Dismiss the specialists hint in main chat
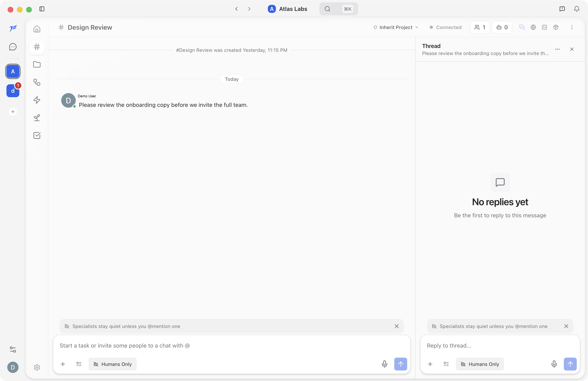The height and width of the screenshot is (381, 588). point(396,326)
